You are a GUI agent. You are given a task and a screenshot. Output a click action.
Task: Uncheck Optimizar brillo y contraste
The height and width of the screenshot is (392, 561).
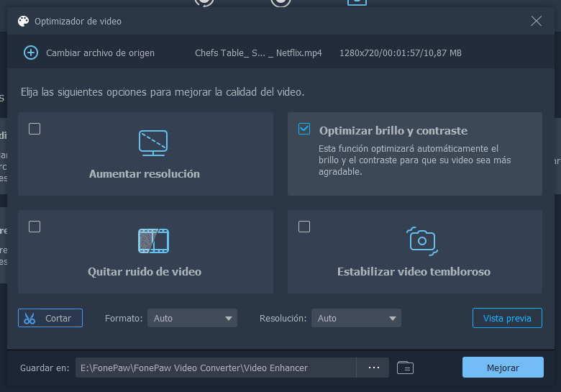[x=304, y=129]
